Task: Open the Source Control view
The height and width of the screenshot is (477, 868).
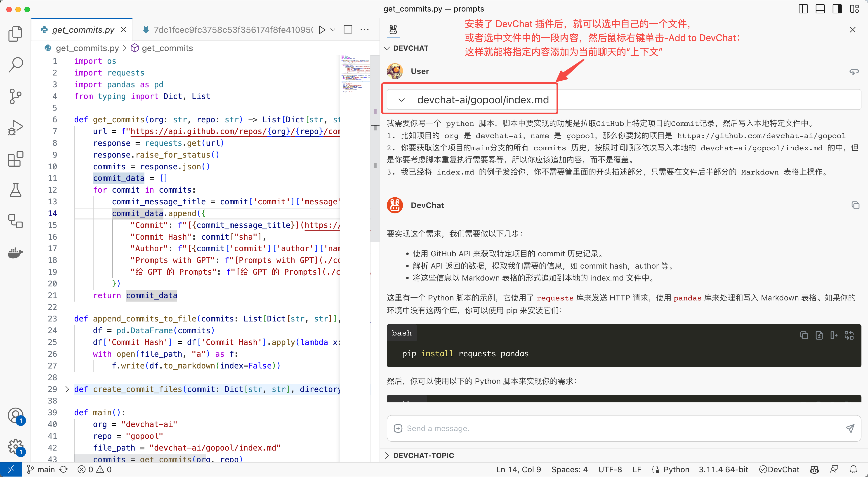Action: pos(15,96)
